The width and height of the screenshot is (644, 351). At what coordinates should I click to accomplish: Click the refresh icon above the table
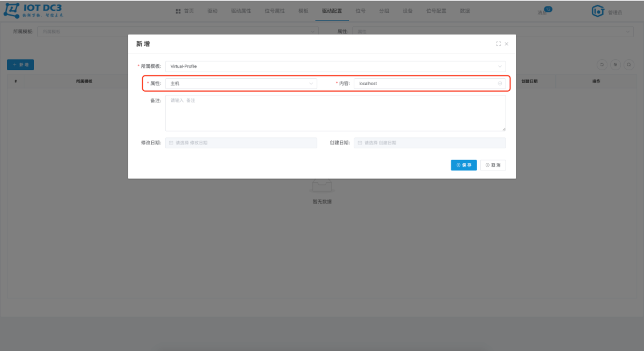(x=601, y=65)
